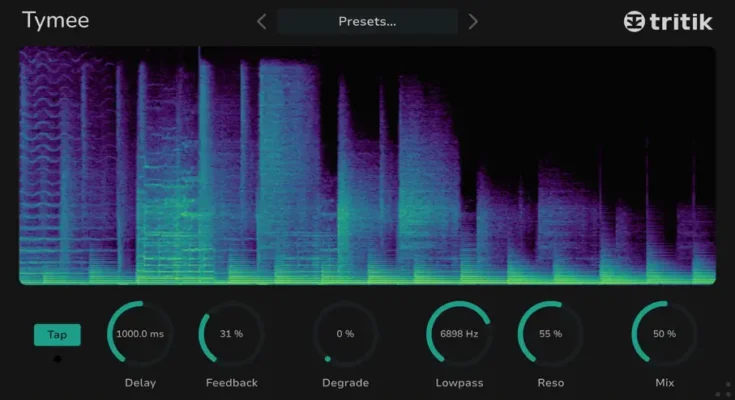Click the next preset arrow
735x400 pixels.
[473, 21]
